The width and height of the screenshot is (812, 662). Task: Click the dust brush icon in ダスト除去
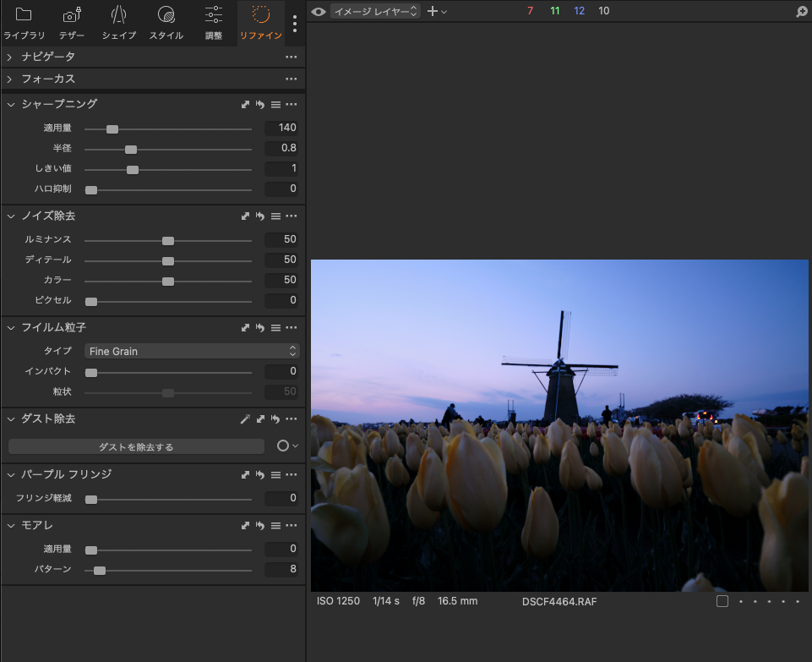pyautogui.click(x=245, y=419)
